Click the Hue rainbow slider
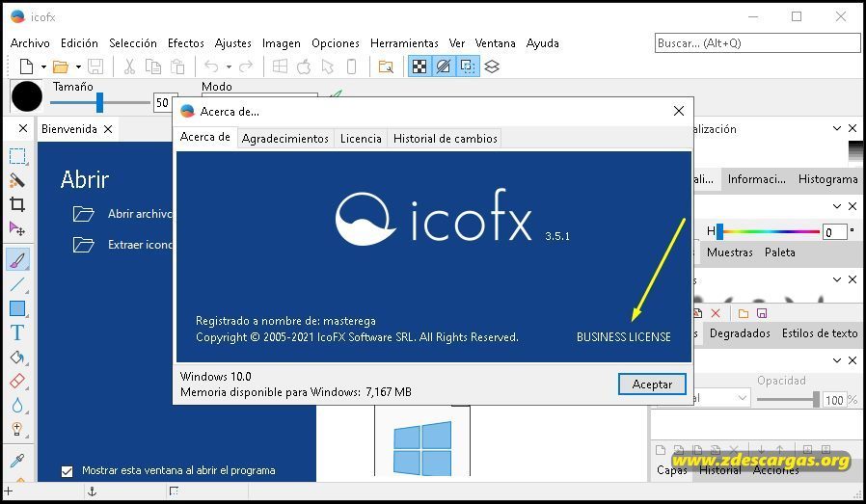 point(768,232)
